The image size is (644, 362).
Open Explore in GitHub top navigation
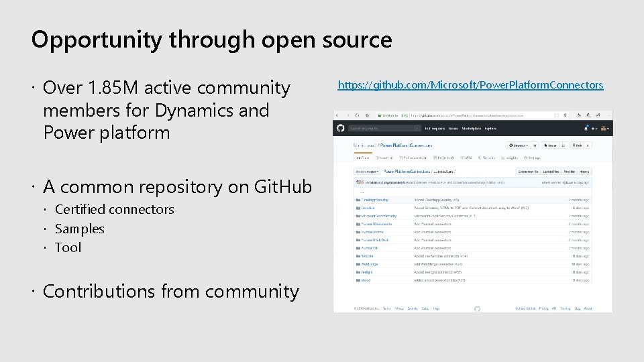490,129
